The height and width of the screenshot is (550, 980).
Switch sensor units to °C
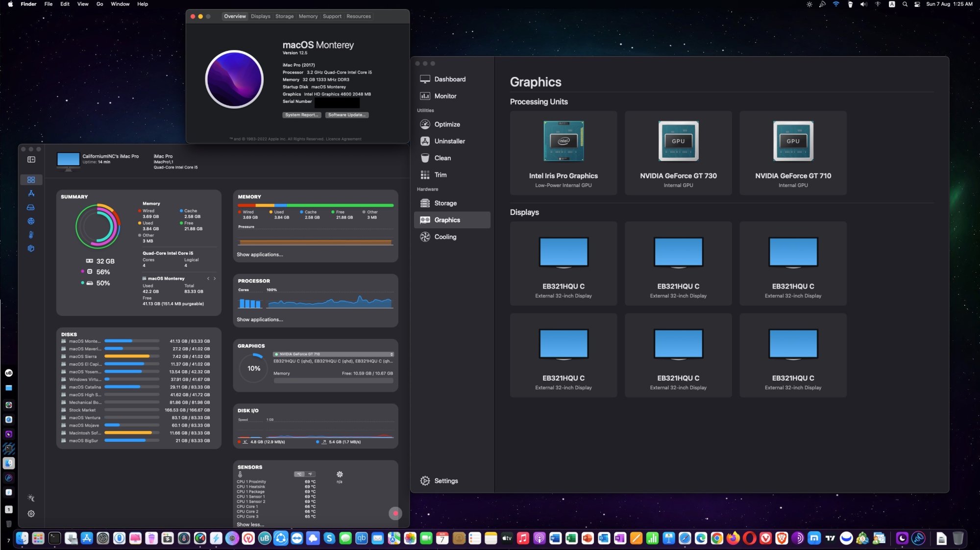click(x=299, y=474)
